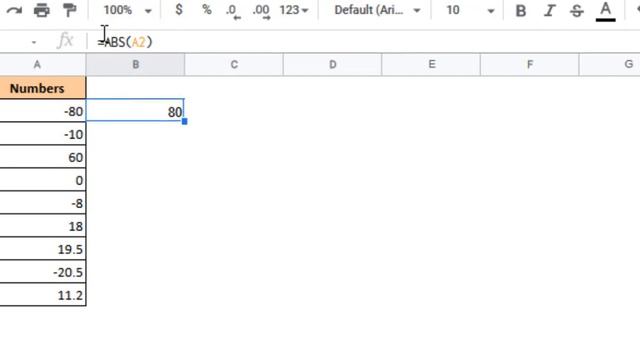Screen dimensions: 640x360
Task: Select column A header
Action: click(43, 64)
